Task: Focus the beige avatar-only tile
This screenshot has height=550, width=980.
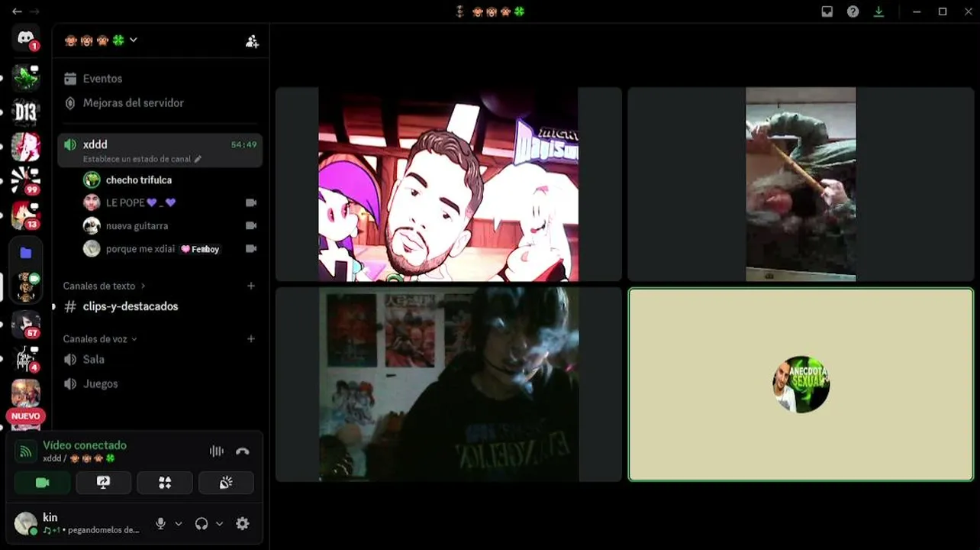Action: [x=801, y=384]
